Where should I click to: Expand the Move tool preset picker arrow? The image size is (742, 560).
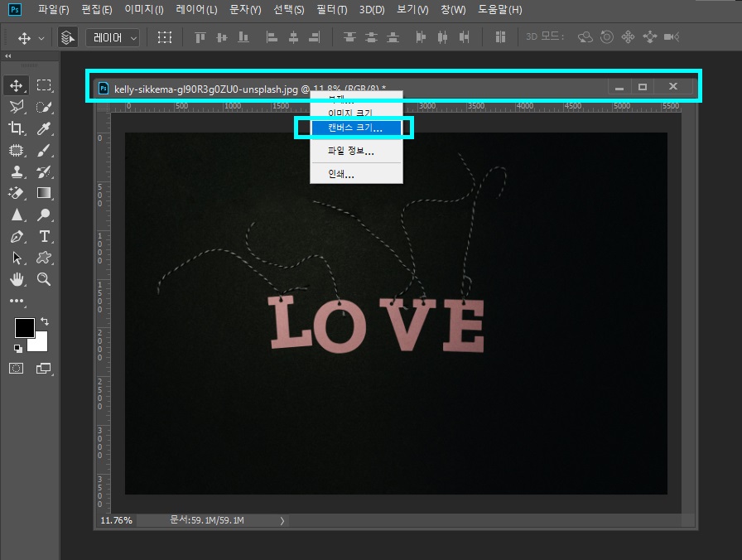(41, 38)
